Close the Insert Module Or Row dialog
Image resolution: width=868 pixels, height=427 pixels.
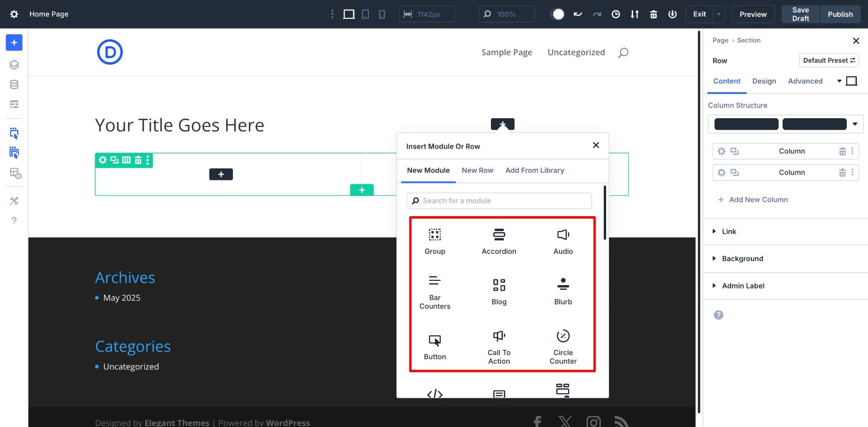pyautogui.click(x=596, y=145)
